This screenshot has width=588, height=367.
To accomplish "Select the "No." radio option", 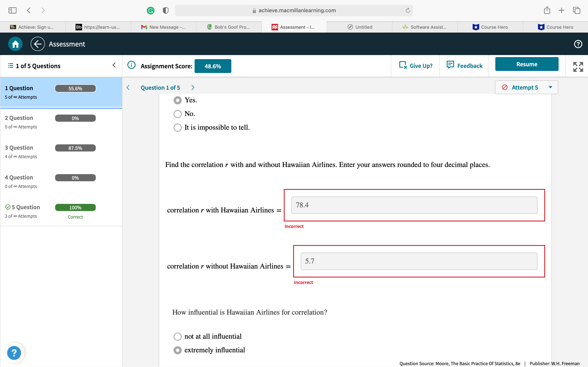I will [x=178, y=114].
